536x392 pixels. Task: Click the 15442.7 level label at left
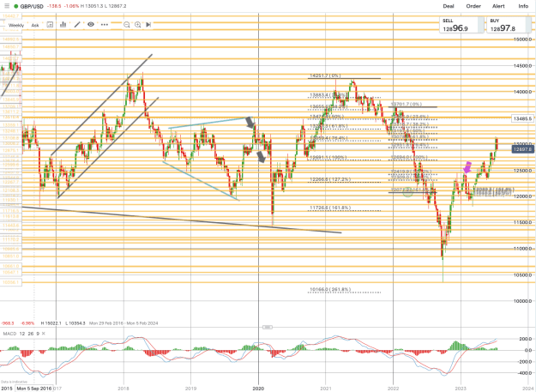[11, 16]
